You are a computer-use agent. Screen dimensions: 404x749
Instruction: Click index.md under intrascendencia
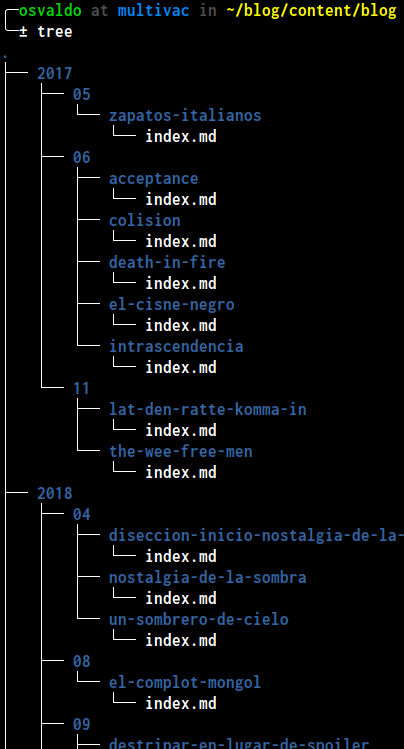181,368
